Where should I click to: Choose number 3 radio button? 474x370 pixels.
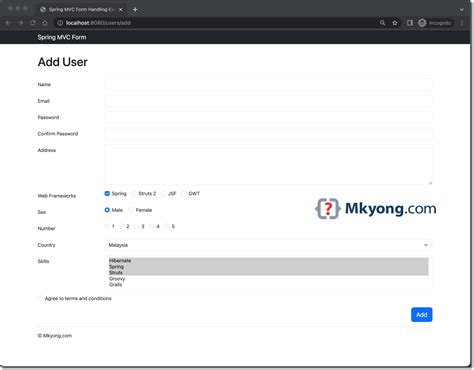[137, 226]
